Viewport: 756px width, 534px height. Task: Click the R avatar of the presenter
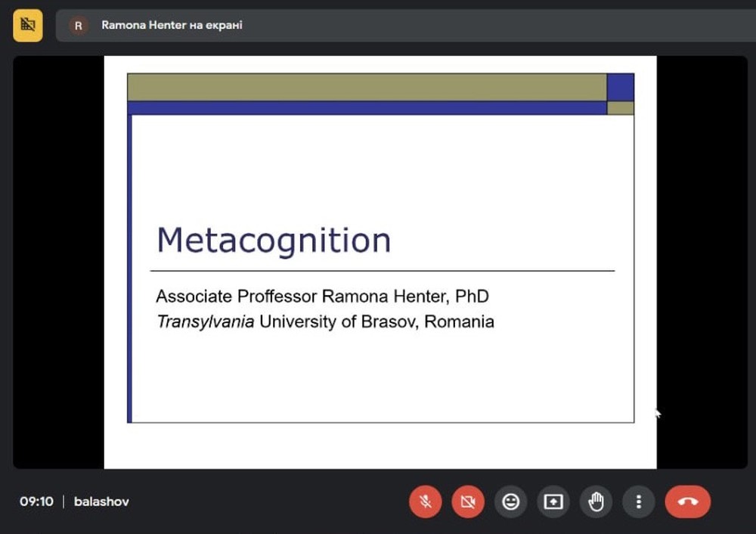coord(79,26)
